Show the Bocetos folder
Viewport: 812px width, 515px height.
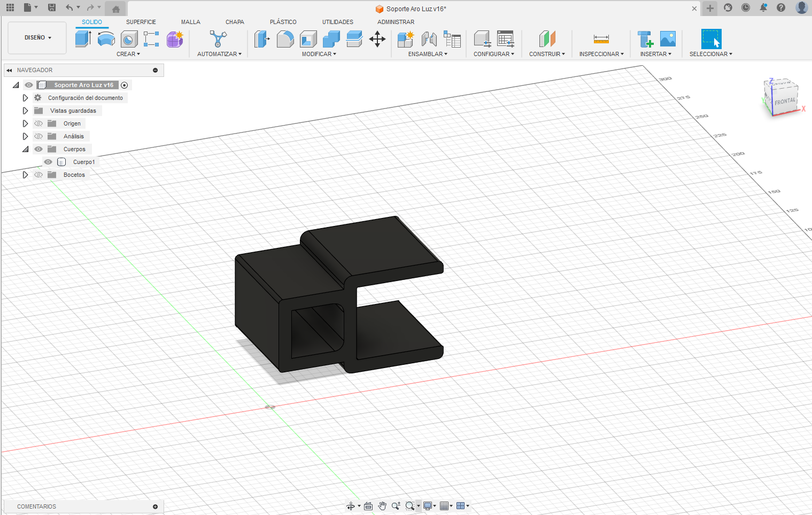(38, 175)
